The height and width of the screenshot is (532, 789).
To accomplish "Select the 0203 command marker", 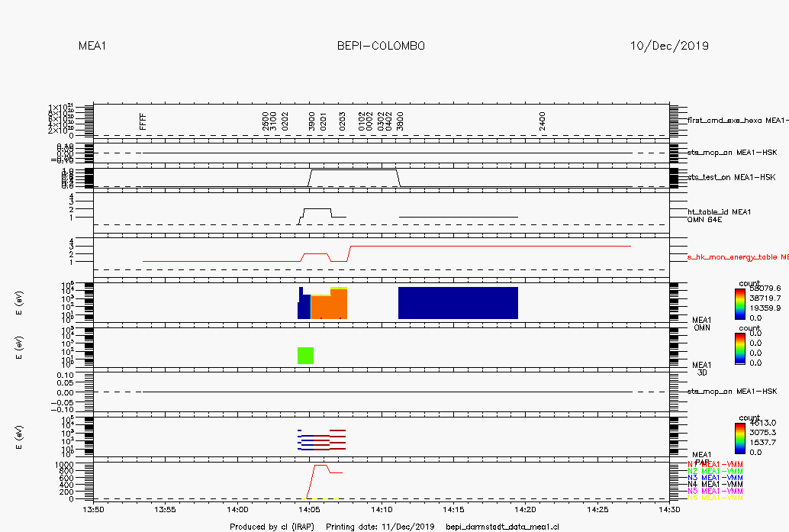I will [343, 122].
